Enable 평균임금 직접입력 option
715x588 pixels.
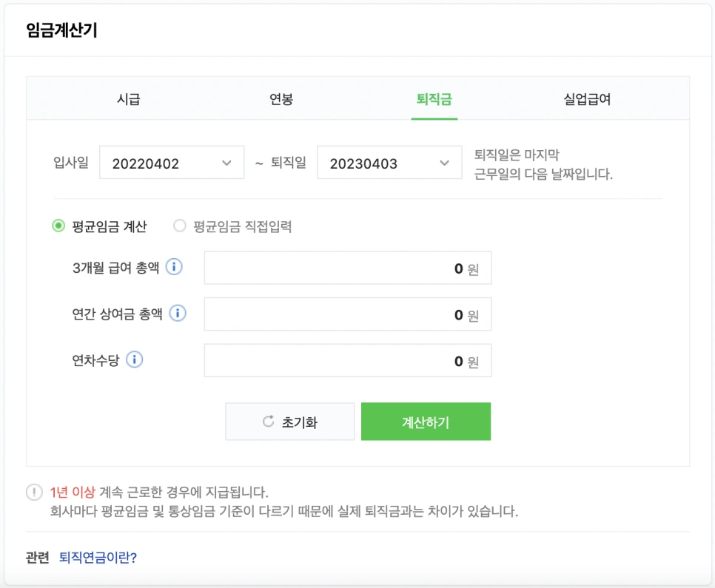coord(178,226)
